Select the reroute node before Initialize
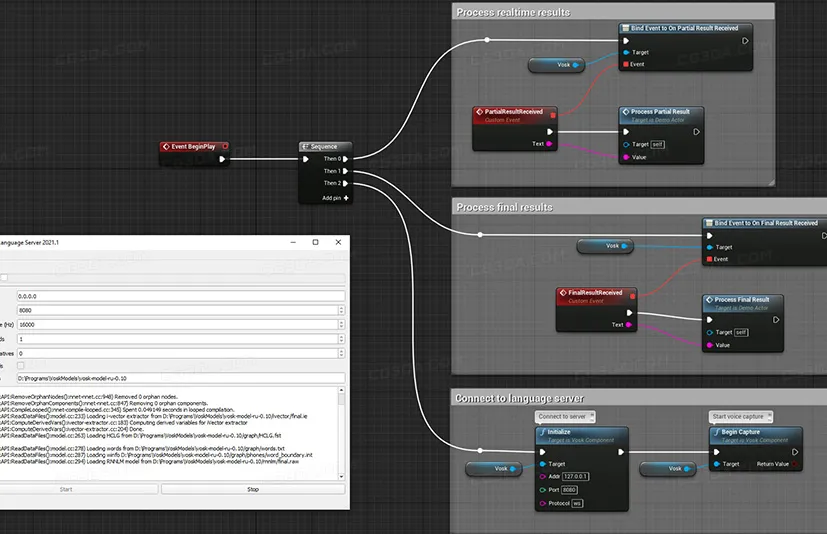The image size is (827, 534). 480,451
